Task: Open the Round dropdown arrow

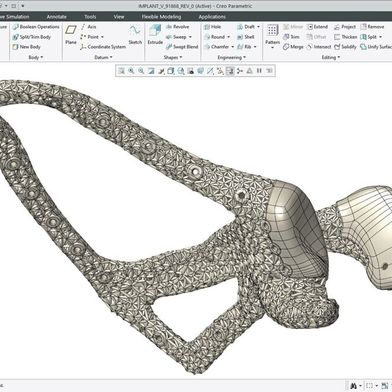Action: point(229,37)
